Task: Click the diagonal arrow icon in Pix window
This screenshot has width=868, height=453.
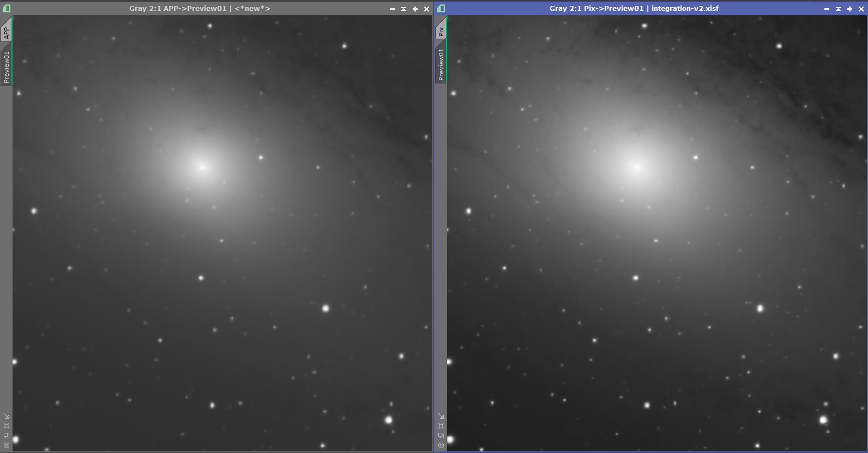Action: click(x=441, y=416)
